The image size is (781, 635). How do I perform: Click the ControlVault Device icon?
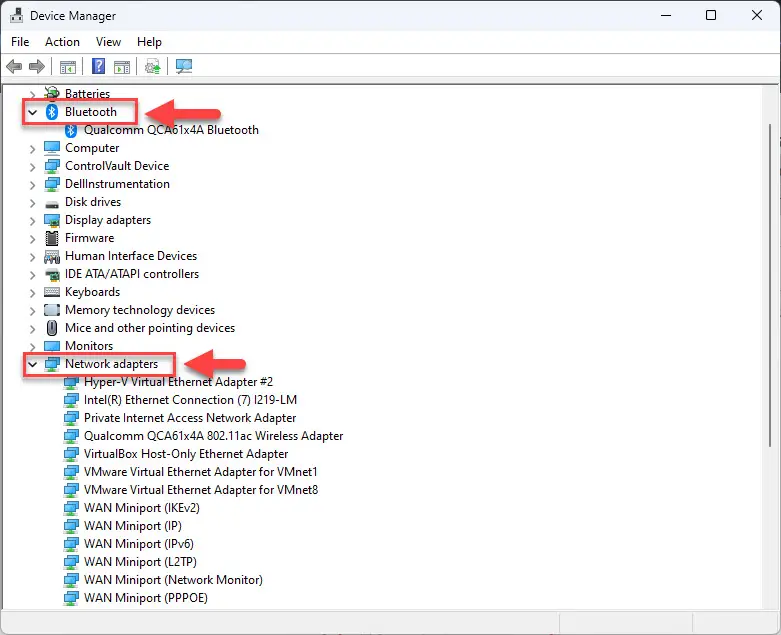click(x=52, y=166)
